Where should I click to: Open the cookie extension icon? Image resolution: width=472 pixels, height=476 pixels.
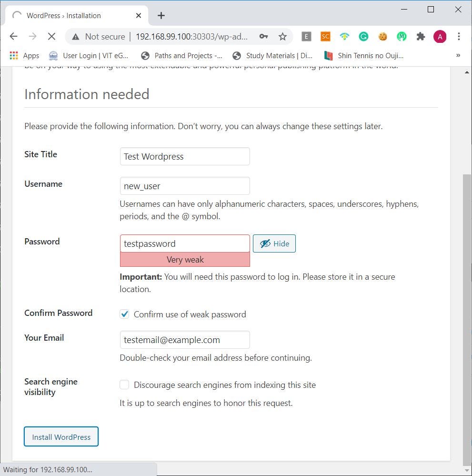point(383,37)
